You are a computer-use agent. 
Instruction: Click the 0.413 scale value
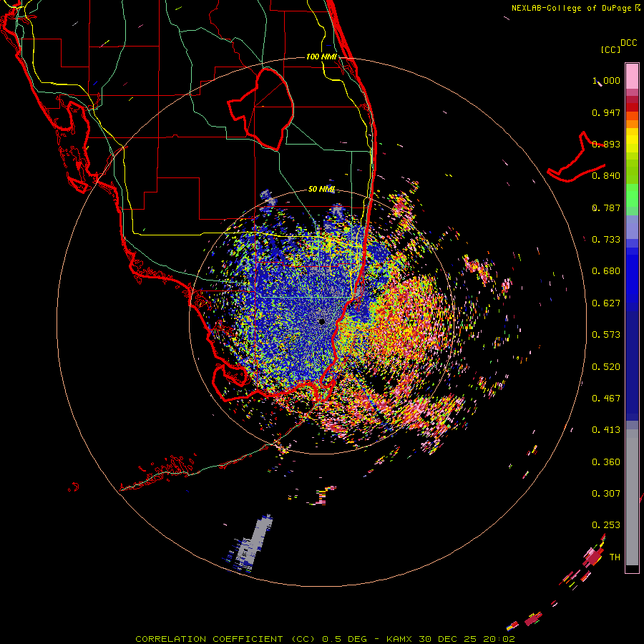tap(606, 430)
